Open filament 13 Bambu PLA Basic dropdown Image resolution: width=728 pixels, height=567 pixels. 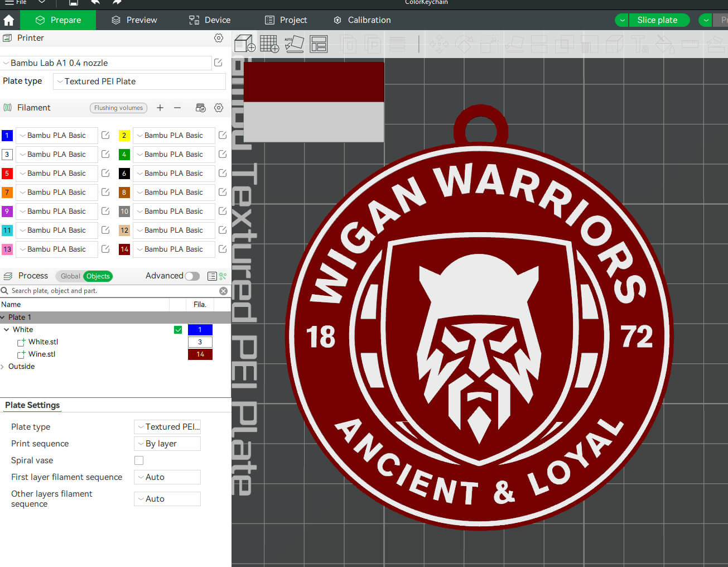56,249
